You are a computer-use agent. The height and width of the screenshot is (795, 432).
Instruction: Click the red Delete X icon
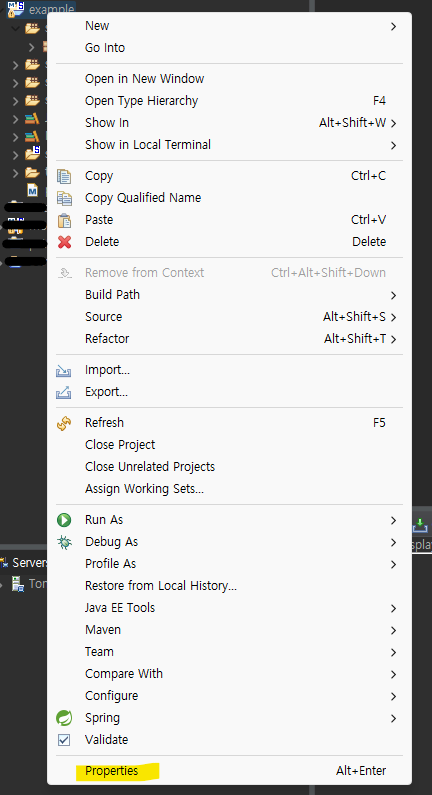pyautogui.click(x=64, y=242)
